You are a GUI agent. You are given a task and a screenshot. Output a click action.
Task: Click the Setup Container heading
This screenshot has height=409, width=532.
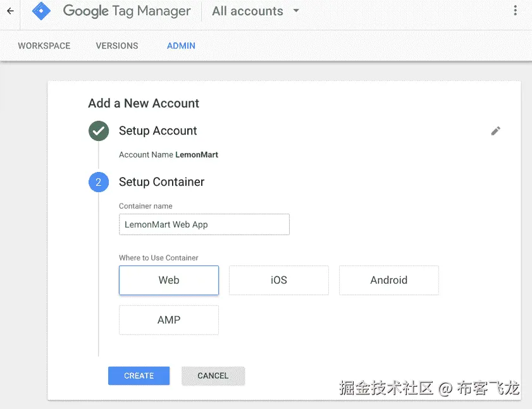click(161, 182)
